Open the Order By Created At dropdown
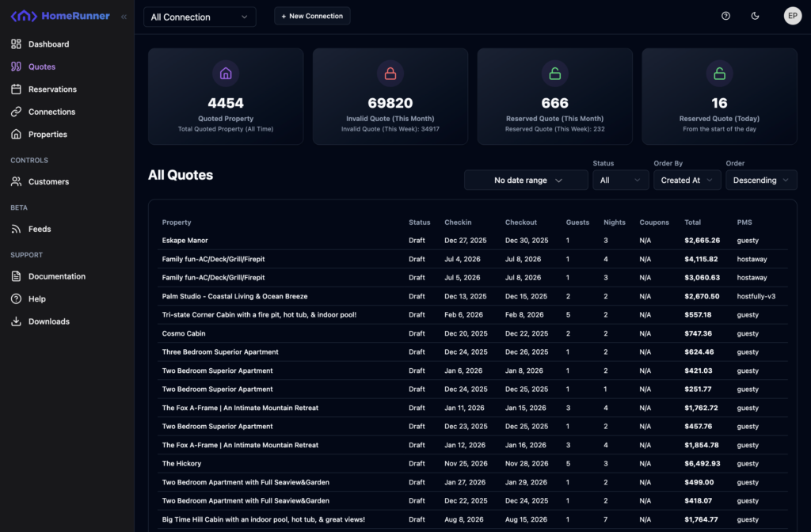 687,180
